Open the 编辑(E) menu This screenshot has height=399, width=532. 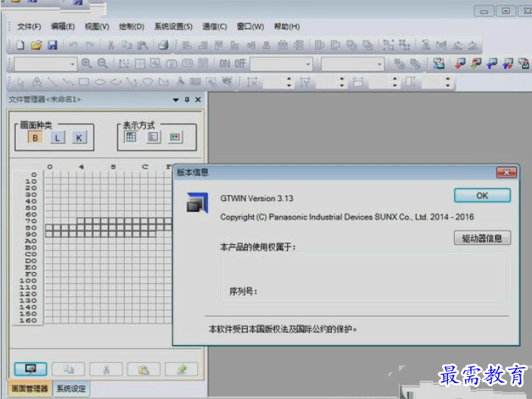coord(63,26)
